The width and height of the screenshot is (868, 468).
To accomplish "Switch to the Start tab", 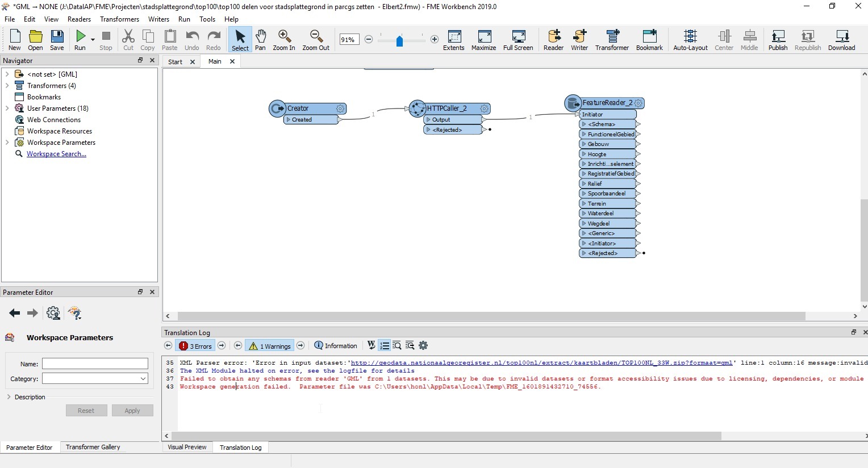I will pos(175,62).
